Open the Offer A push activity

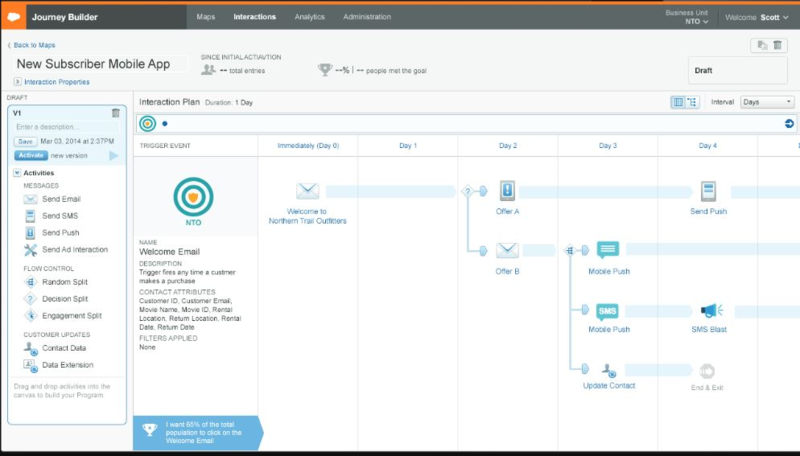coord(507,191)
